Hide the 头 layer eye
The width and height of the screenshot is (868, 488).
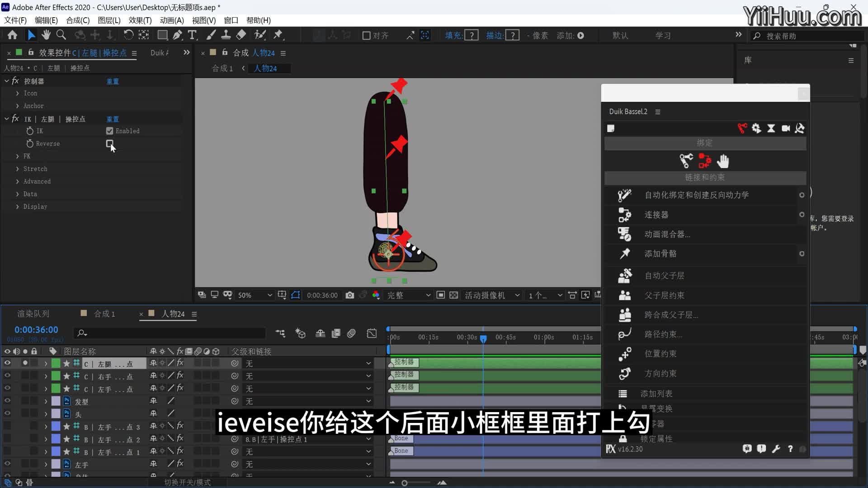pyautogui.click(x=7, y=413)
